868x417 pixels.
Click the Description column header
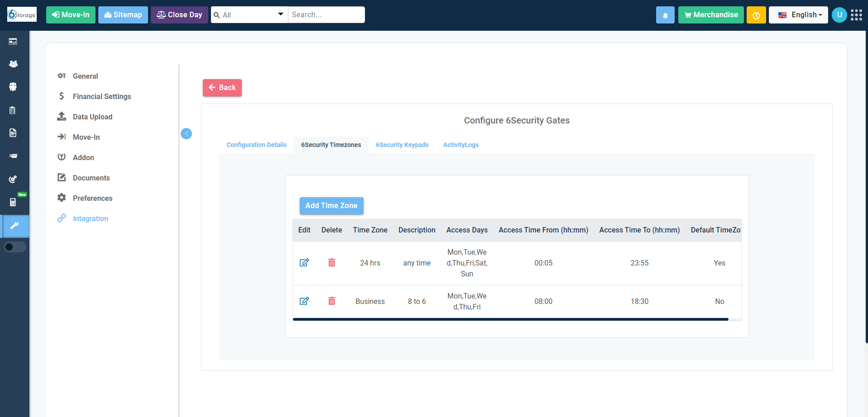(417, 230)
